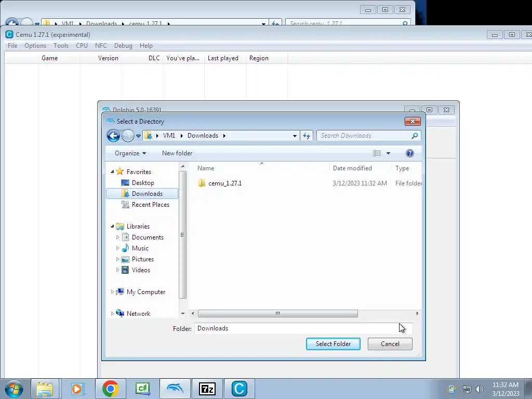Viewport: 532px width, 399px height.
Task: Sort by Type column header
Action: point(402,168)
